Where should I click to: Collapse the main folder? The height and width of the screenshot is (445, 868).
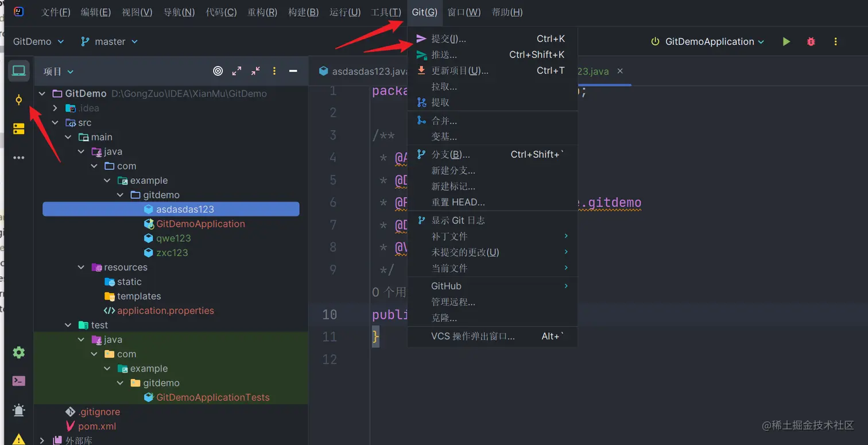point(68,137)
